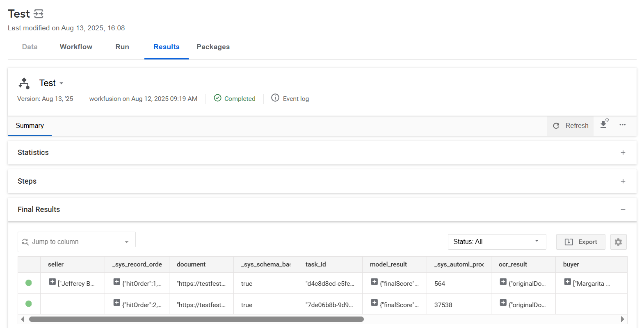Screen dimensions: 644x328
Task: Click the Export button
Action: (580, 242)
